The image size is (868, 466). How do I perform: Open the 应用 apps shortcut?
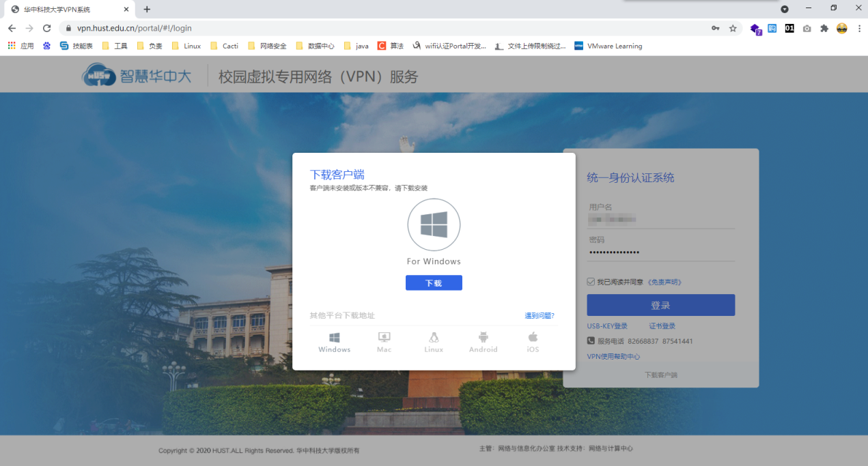click(20, 46)
